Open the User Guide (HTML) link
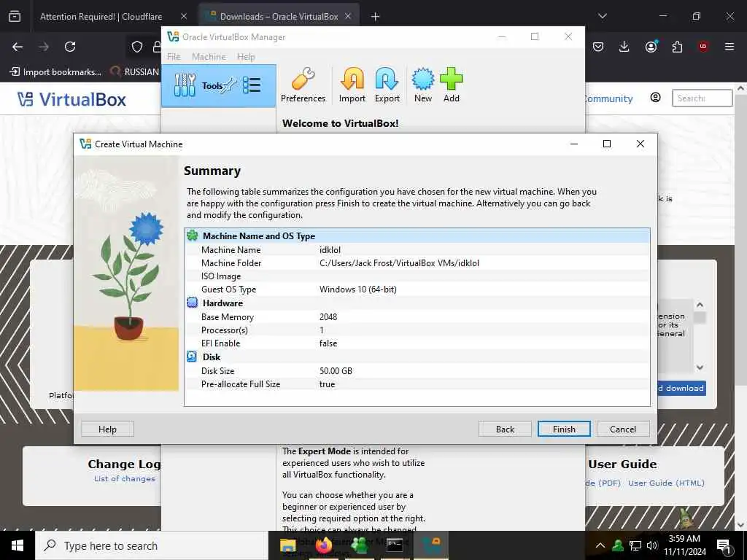Image resolution: width=747 pixels, height=560 pixels. (x=666, y=483)
